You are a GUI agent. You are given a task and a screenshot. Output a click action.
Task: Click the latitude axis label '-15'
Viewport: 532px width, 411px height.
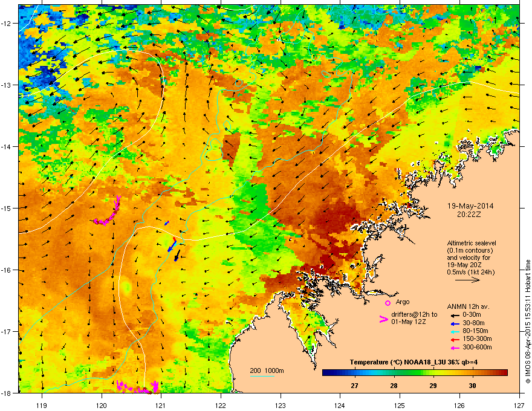click(x=6, y=208)
